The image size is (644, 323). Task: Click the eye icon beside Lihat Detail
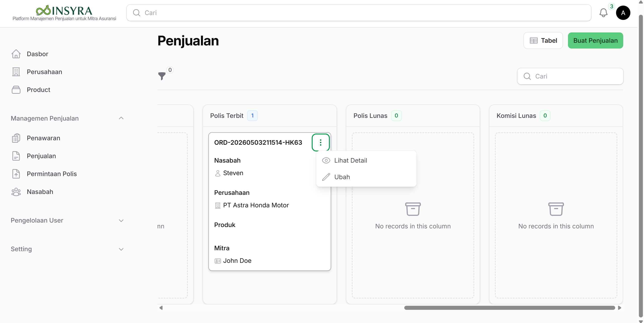point(326,161)
